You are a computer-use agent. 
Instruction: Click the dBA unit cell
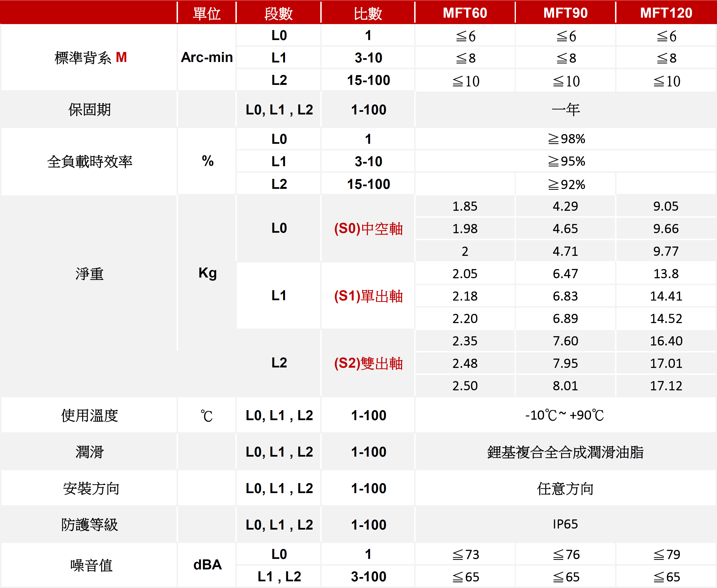207,565
